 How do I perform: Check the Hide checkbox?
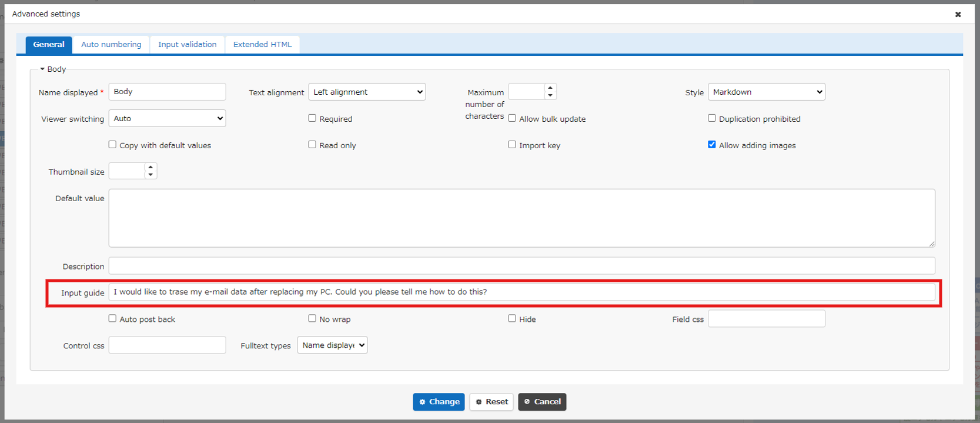coord(512,318)
